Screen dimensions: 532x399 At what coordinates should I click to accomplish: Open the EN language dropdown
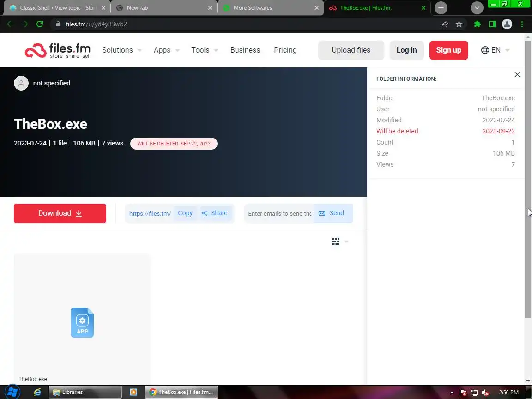[496, 50]
